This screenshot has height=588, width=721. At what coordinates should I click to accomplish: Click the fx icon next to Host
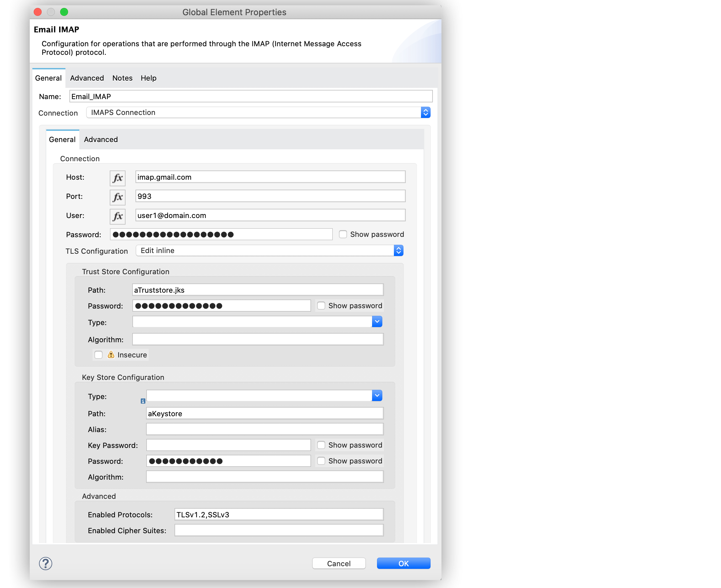pos(119,177)
